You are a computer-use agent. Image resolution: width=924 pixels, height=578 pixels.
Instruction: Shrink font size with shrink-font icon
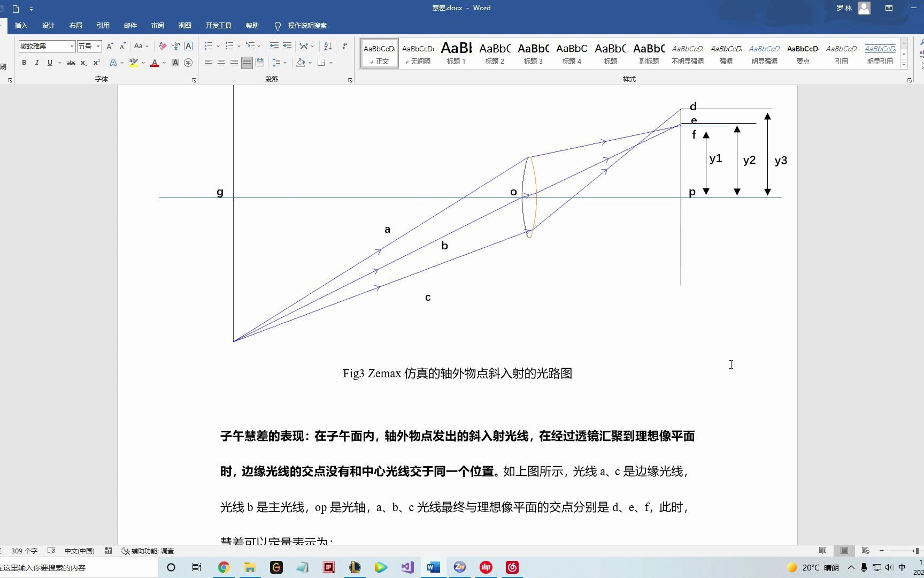[122, 46]
